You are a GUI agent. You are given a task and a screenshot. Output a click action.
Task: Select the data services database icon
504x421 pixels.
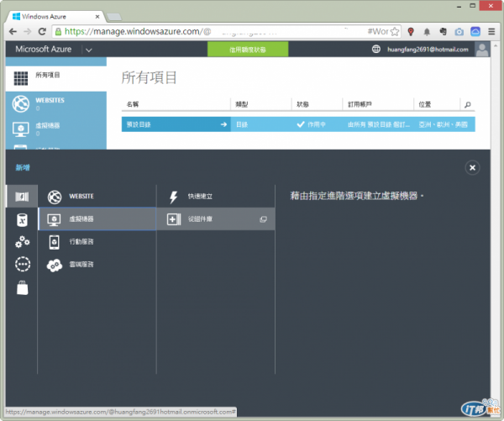point(22,220)
